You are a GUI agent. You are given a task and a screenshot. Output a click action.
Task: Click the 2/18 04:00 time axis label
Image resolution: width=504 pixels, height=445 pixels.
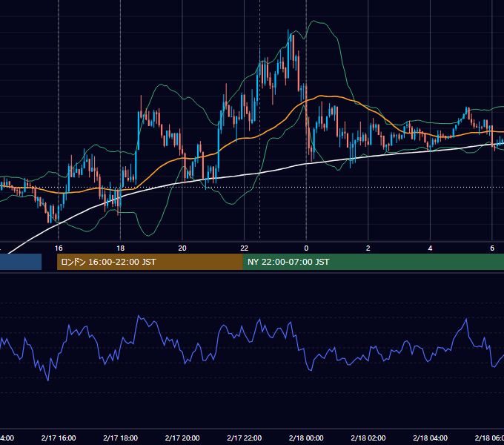[430, 438]
